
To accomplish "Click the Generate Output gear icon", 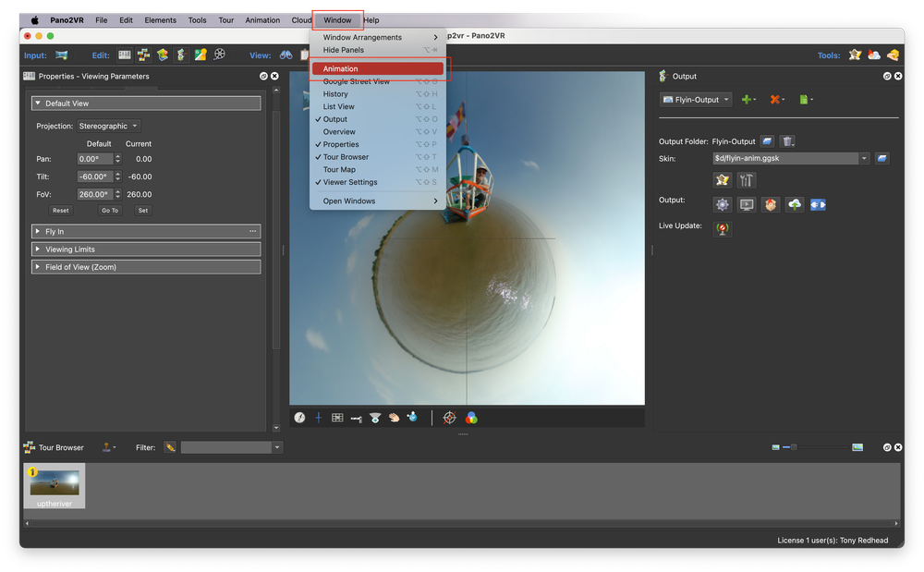I will [722, 204].
